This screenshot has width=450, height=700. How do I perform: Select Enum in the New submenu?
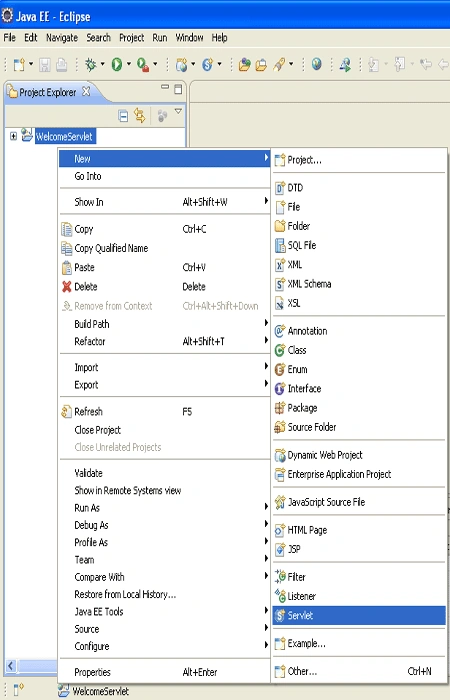(358, 370)
